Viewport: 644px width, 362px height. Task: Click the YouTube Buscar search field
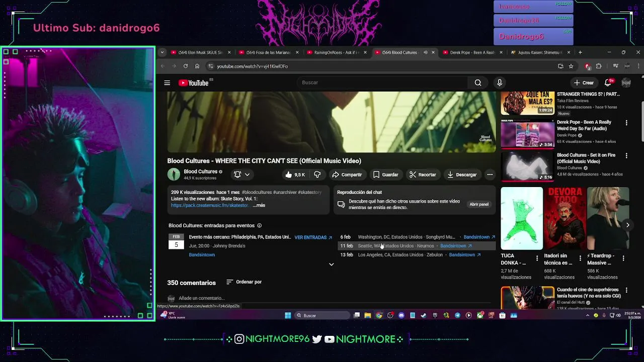coord(382,82)
